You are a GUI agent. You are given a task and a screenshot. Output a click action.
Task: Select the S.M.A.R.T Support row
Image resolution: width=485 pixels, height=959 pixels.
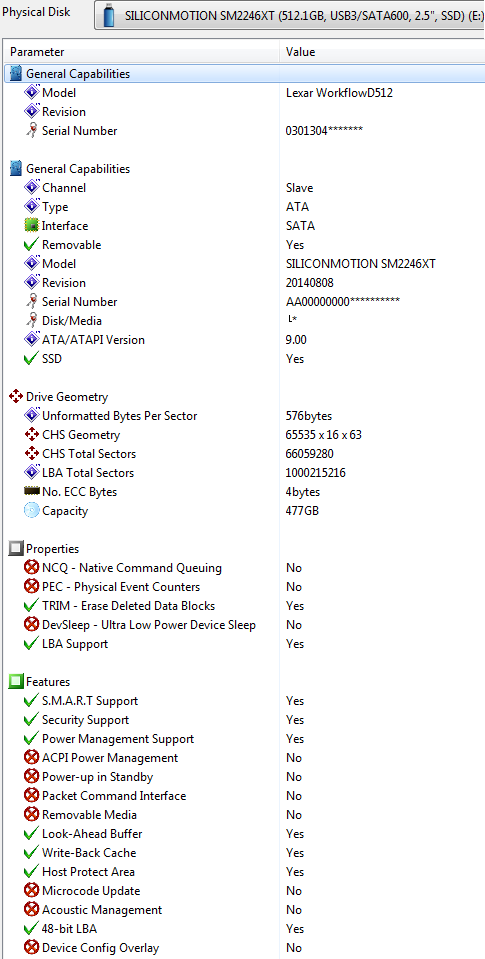click(245, 701)
